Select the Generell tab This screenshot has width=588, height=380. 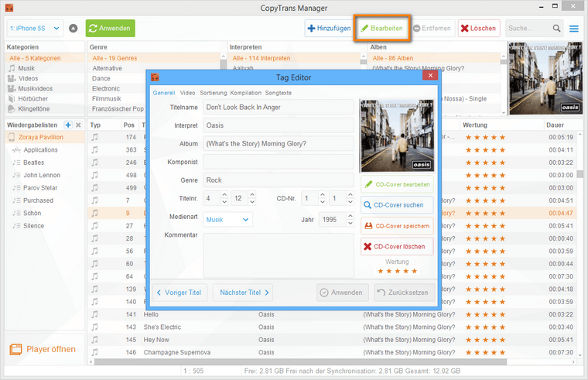164,93
